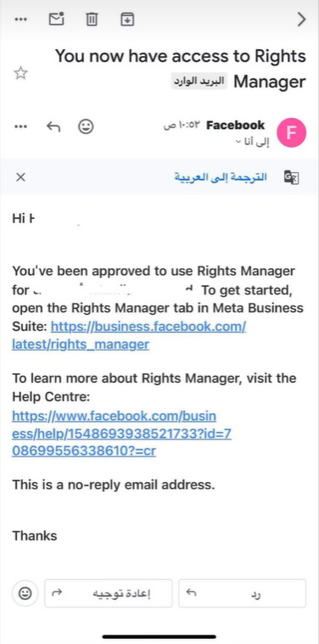Click the Inbox label chip

coord(199,81)
